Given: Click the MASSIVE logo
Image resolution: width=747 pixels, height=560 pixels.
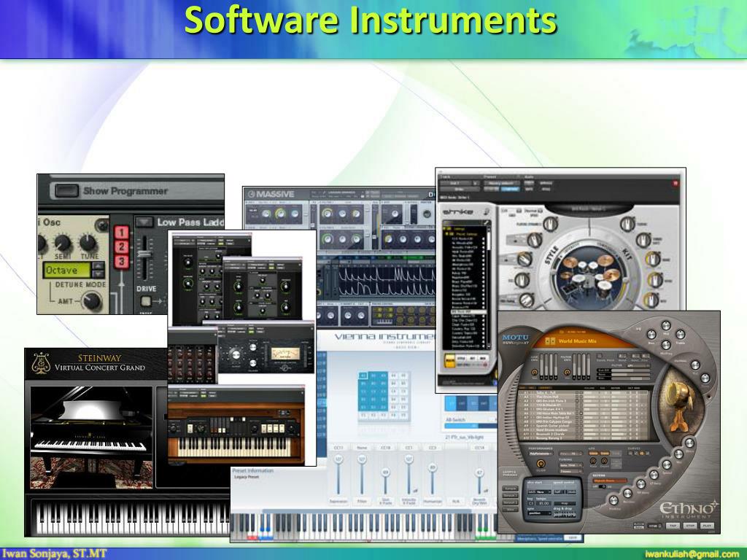Looking at the screenshot, I should [x=271, y=194].
